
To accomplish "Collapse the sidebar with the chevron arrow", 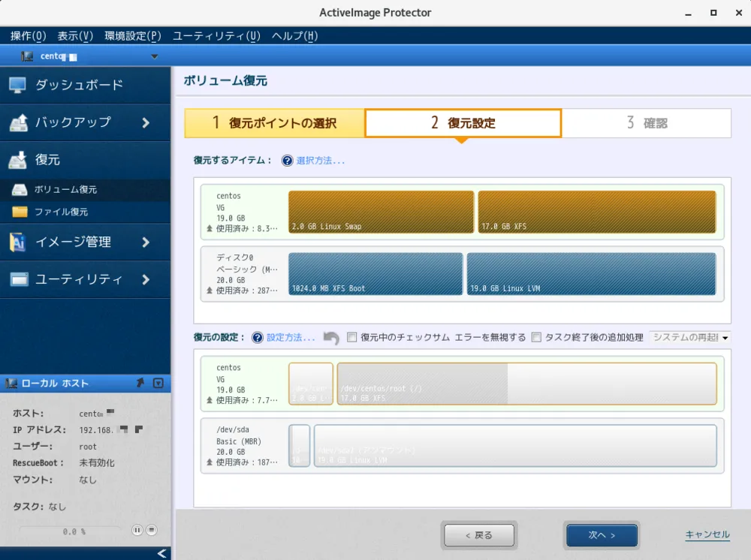I will click(x=160, y=554).
